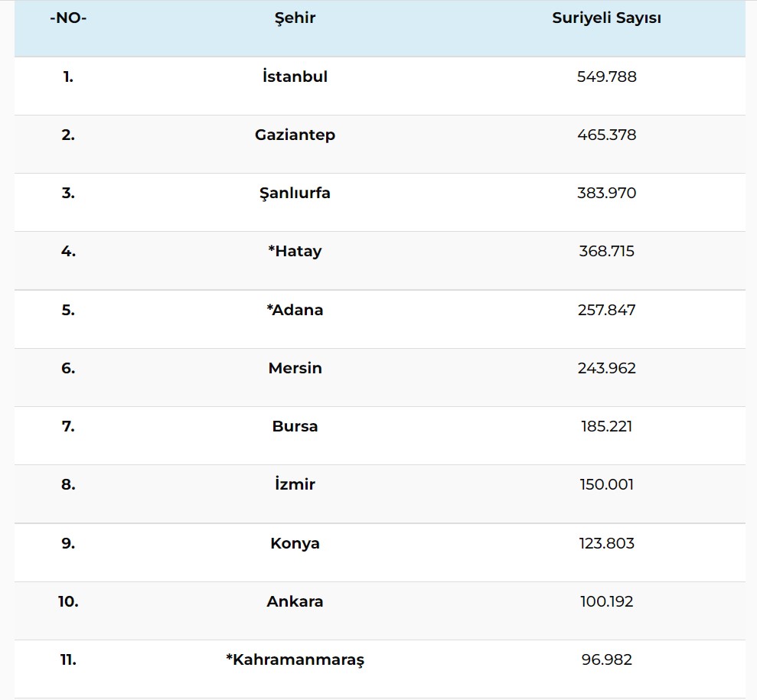Select the Gaziantep city cell
Image resolution: width=757 pixels, height=700 pixels.
[295, 135]
